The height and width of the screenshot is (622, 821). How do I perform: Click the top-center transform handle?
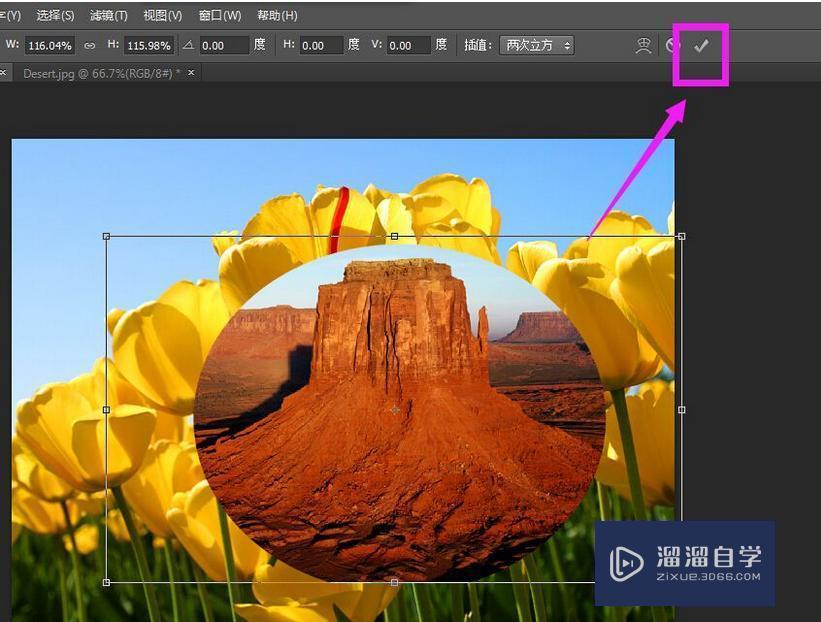pos(394,237)
